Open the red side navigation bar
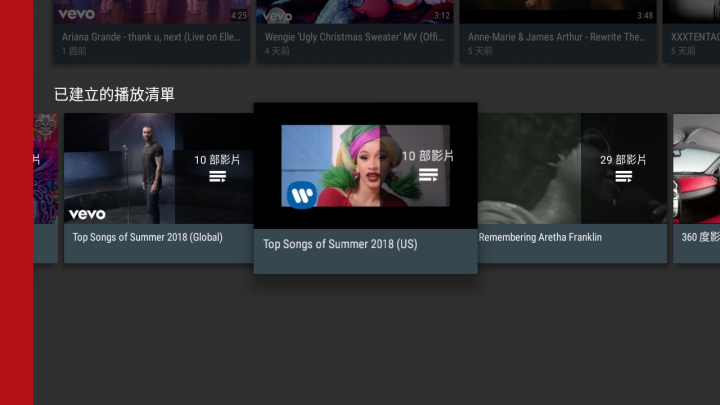 pyautogui.click(x=17, y=202)
